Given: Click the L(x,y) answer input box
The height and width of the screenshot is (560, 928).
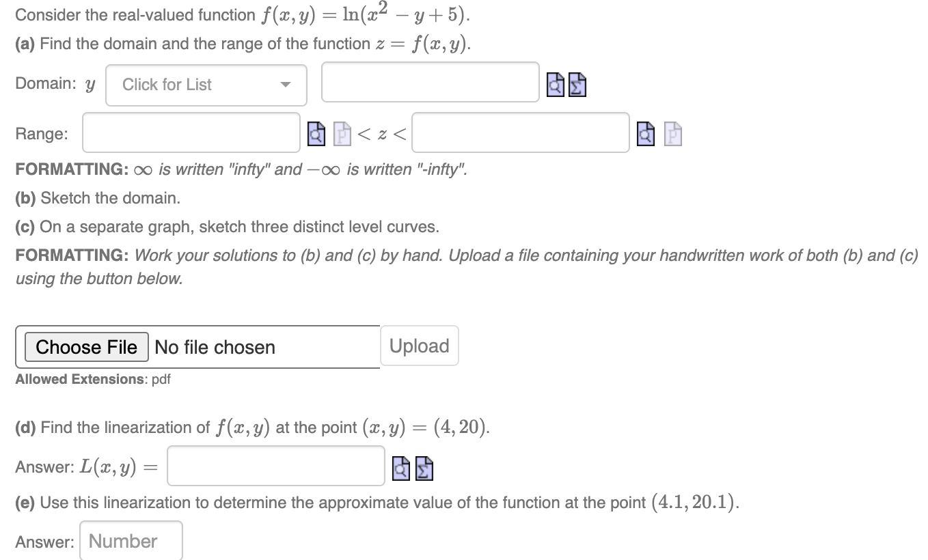Looking at the screenshot, I should (275, 466).
